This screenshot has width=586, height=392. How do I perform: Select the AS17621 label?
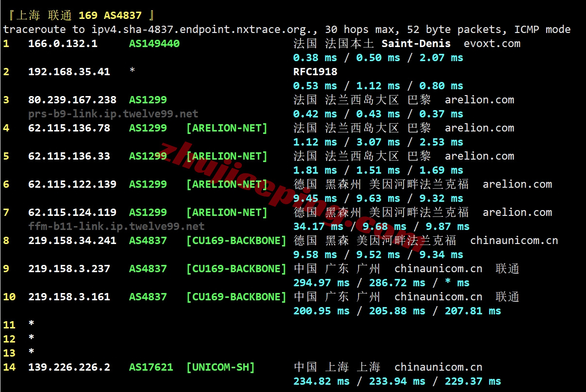coord(151,367)
